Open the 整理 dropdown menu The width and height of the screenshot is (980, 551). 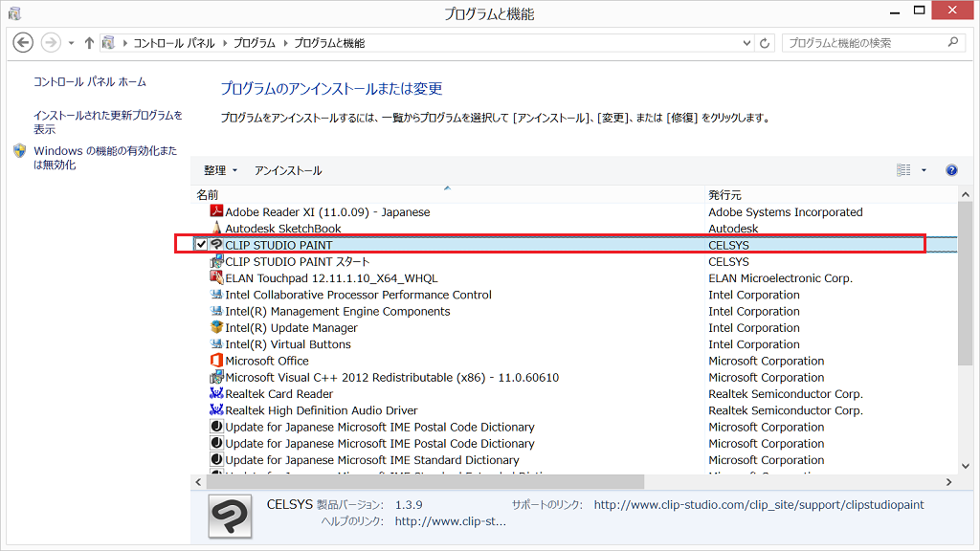point(221,170)
